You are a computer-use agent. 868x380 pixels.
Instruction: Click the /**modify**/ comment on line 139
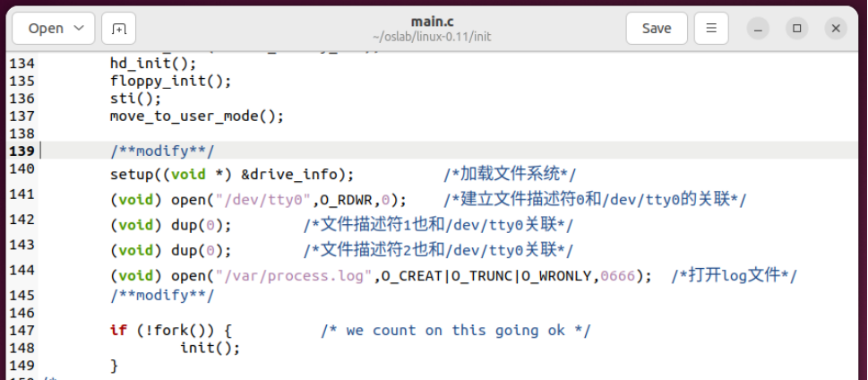pyautogui.click(x=161, y=151)
